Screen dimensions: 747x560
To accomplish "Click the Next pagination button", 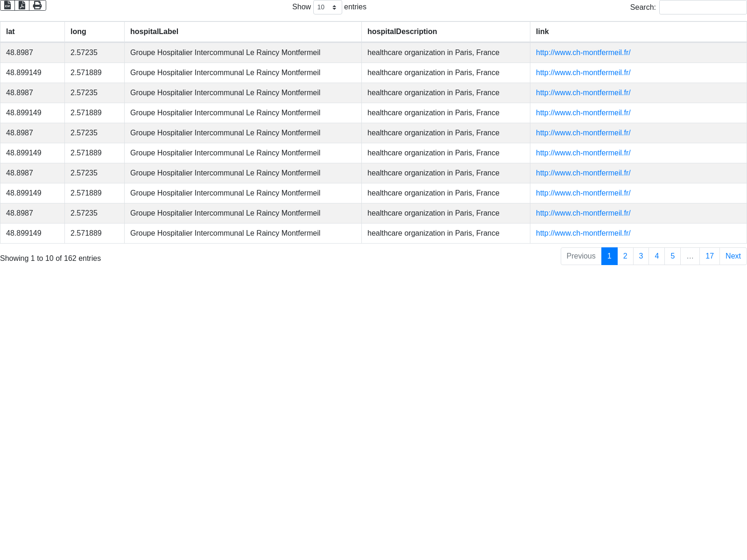I will (x=733, y=256).
